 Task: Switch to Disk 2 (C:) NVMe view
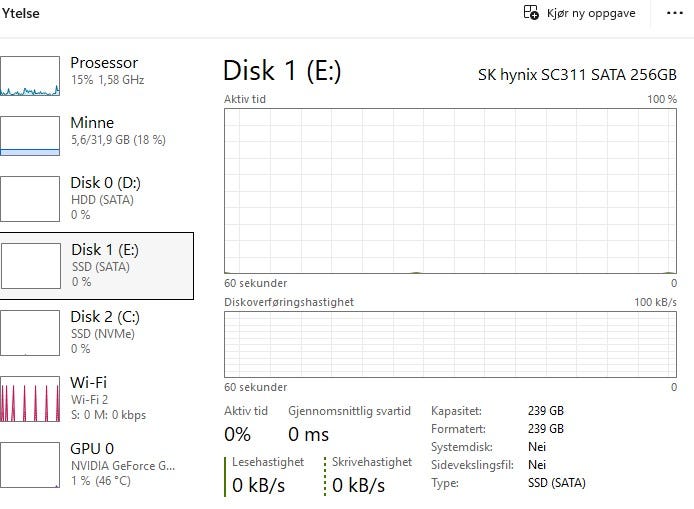tap(96, 332)
